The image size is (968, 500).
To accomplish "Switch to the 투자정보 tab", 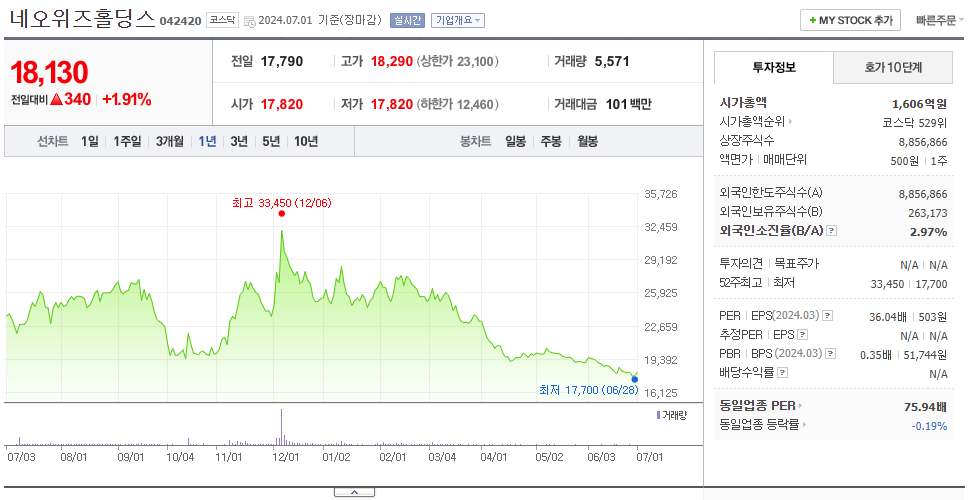I will pyautogui.click(x=774, y=67).
